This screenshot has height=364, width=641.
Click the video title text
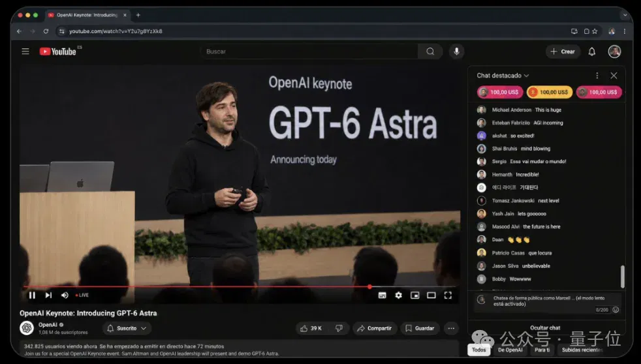88,313
